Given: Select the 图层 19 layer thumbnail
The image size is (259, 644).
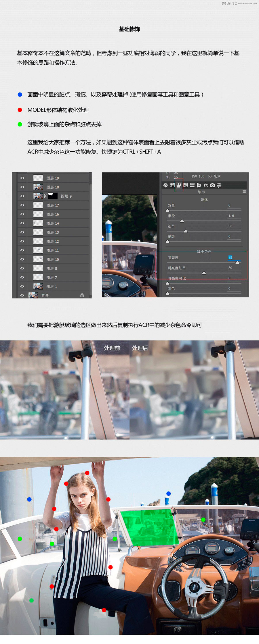Looking at the screenshot, I should click(38, 178).
